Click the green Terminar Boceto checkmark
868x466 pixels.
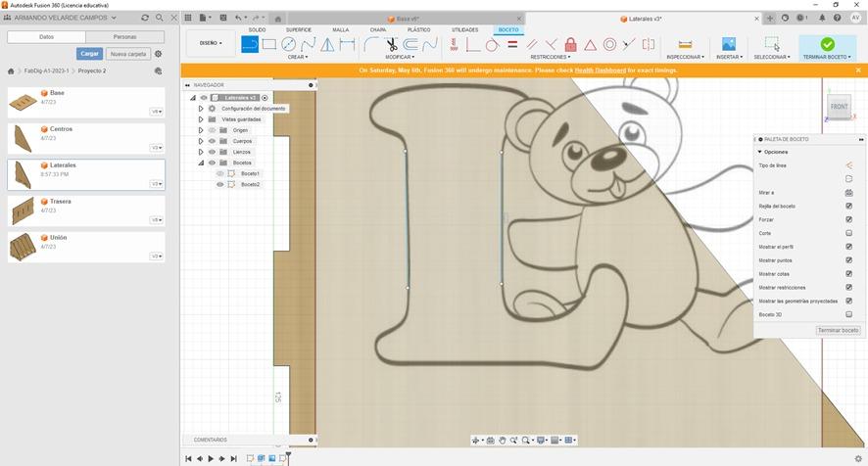827,44
